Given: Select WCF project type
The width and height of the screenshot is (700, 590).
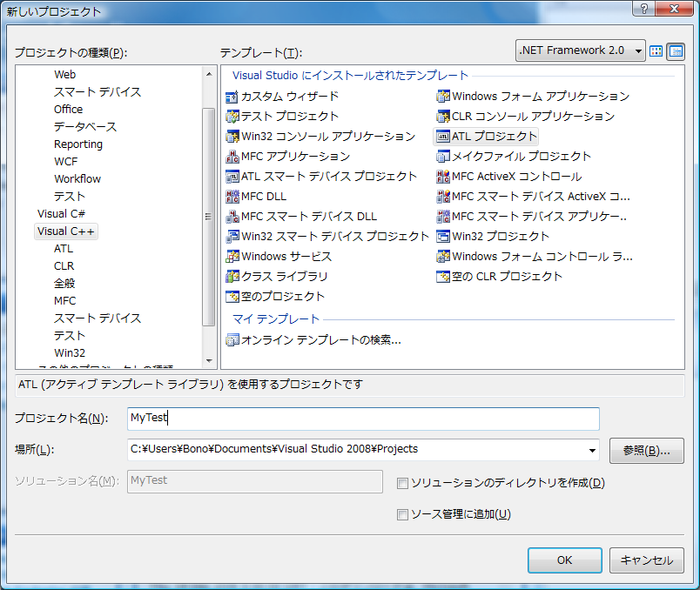Looking at the screenshot, I should click(x=65, y=162).
